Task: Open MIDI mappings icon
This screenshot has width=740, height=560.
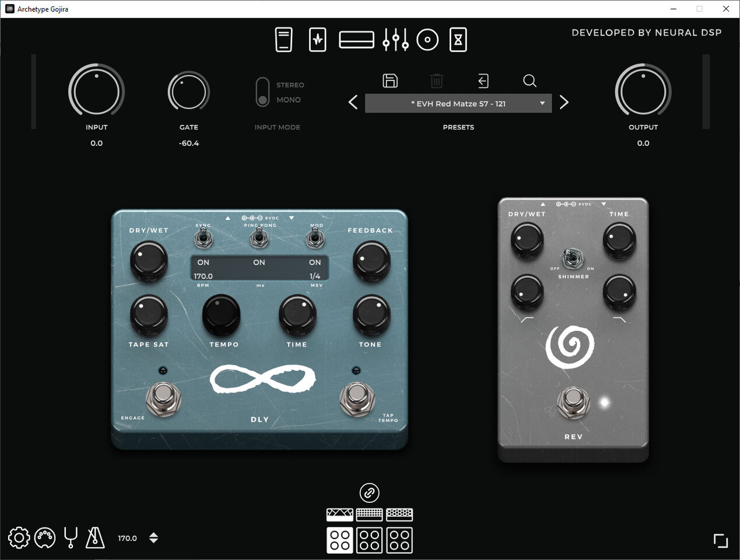Action: (x=45, y=538)
